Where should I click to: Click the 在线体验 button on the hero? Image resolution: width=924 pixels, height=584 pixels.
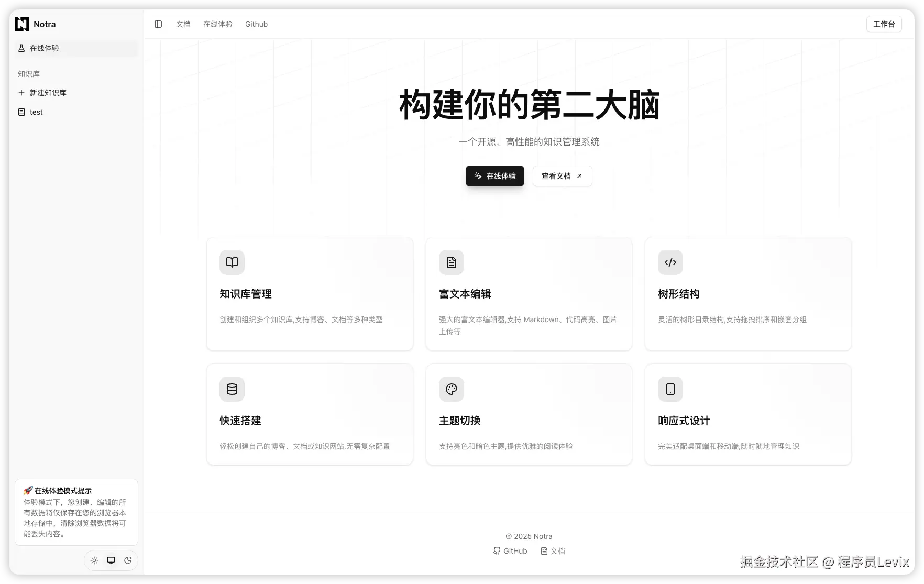(494, 176)
